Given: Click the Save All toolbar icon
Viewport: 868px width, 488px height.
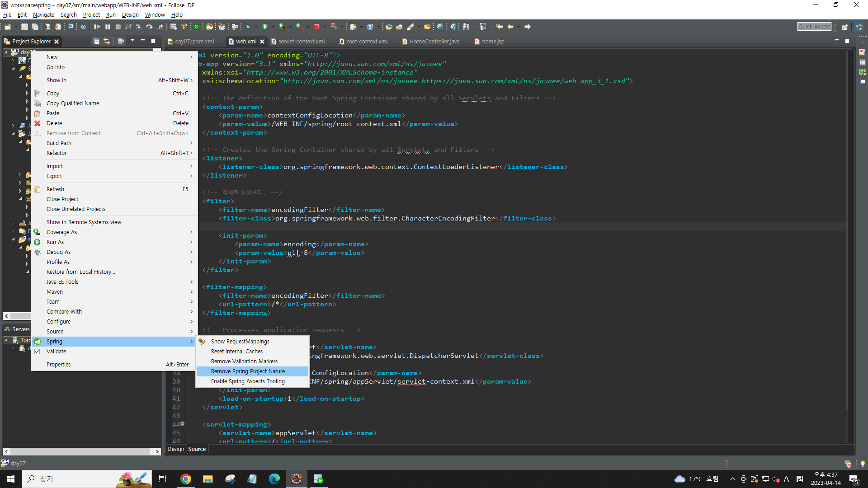Looking at the screenshot, I should click(x=35, y=27).
